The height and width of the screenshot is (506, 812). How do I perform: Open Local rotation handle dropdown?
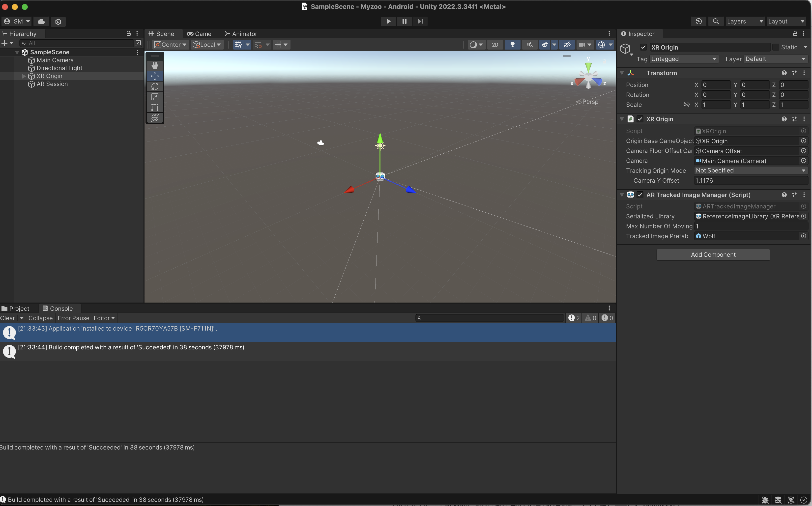click(207, 45)
